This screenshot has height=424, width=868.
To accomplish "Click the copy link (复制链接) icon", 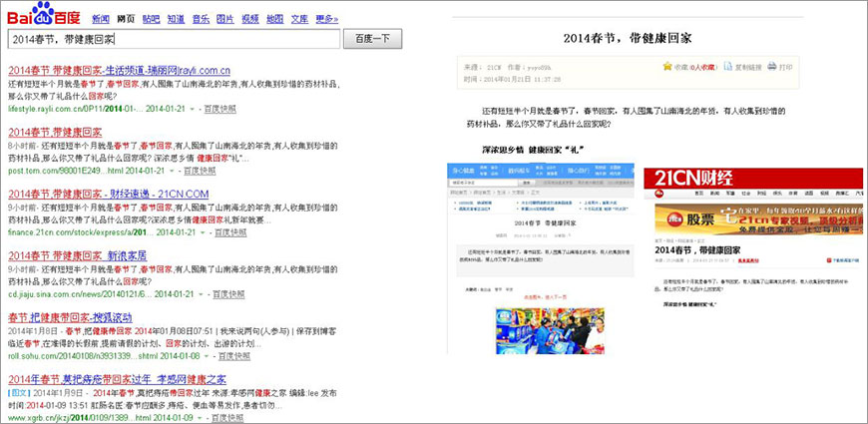I will (x=726, y=67).
